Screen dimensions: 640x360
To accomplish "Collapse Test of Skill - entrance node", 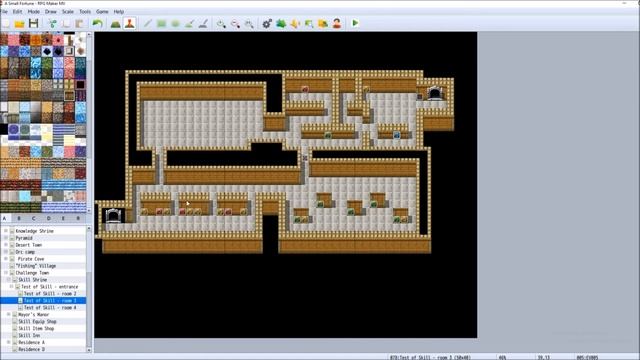I will (x=11, y=287).
